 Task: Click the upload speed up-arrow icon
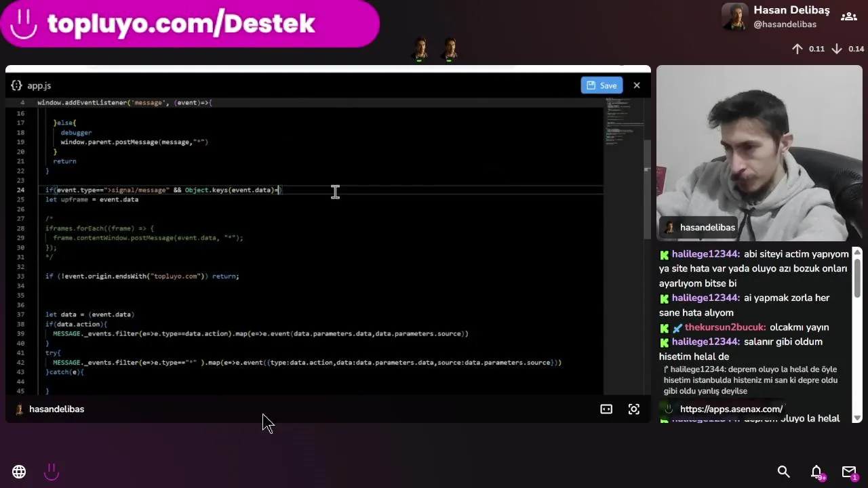[x=797, y=49]
